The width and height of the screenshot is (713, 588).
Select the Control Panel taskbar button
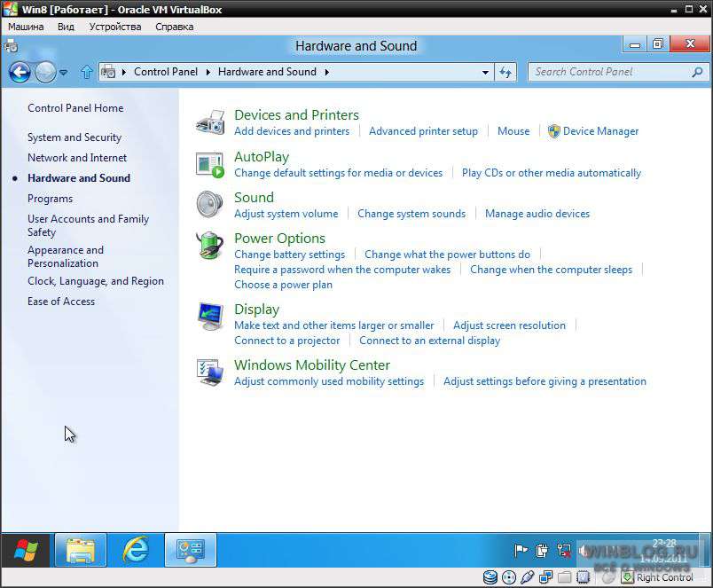click(191, 550)
